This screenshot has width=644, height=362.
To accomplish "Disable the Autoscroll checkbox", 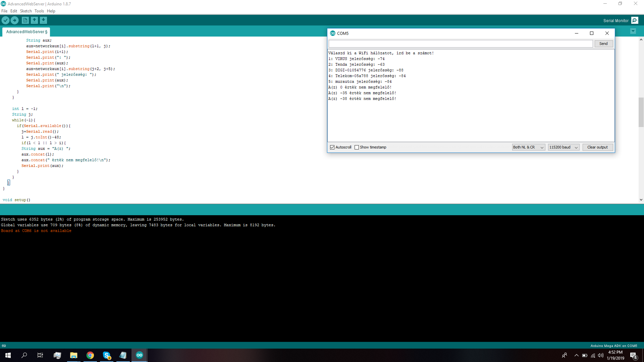I will point(332,147).
